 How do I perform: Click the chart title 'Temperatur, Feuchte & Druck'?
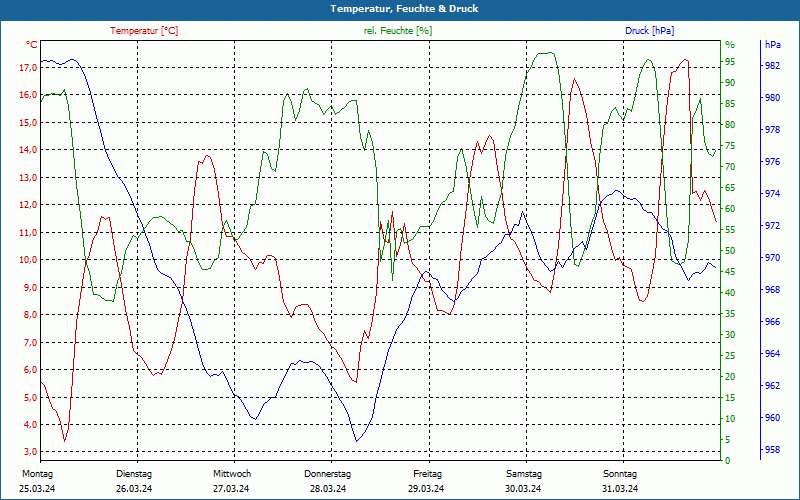[404, 9]
